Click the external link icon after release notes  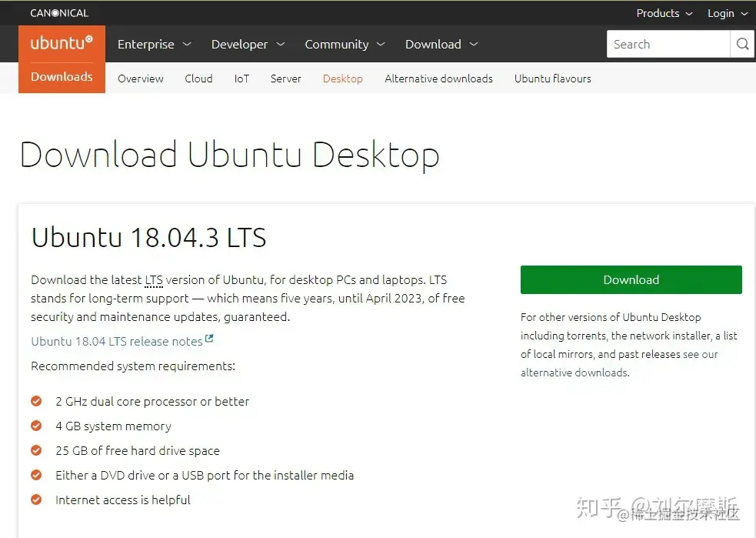click(x=209, y=339)
